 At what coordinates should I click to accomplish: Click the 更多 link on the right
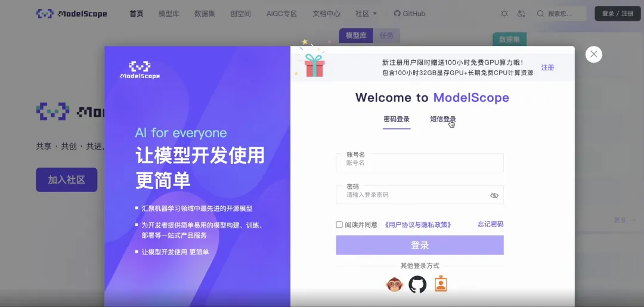(624, 220)
